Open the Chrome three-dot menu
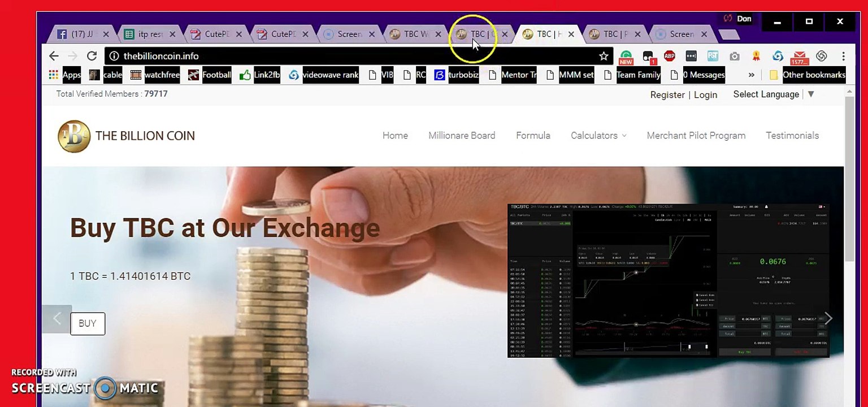The width and height of the screenshot is (868, 407). point(843,56)
